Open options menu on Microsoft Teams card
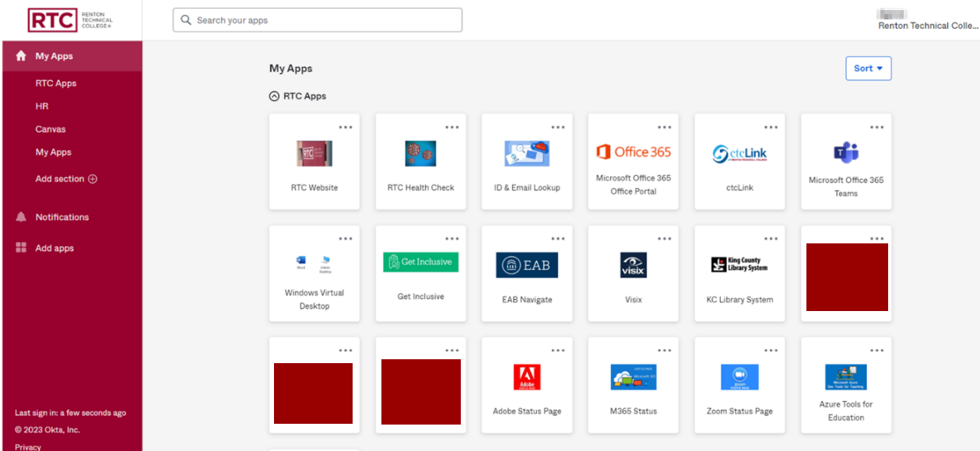 [877, 128]
